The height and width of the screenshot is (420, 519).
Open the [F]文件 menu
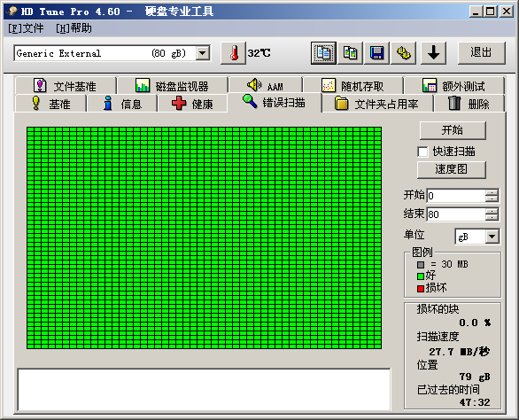[x=26, y=28]
